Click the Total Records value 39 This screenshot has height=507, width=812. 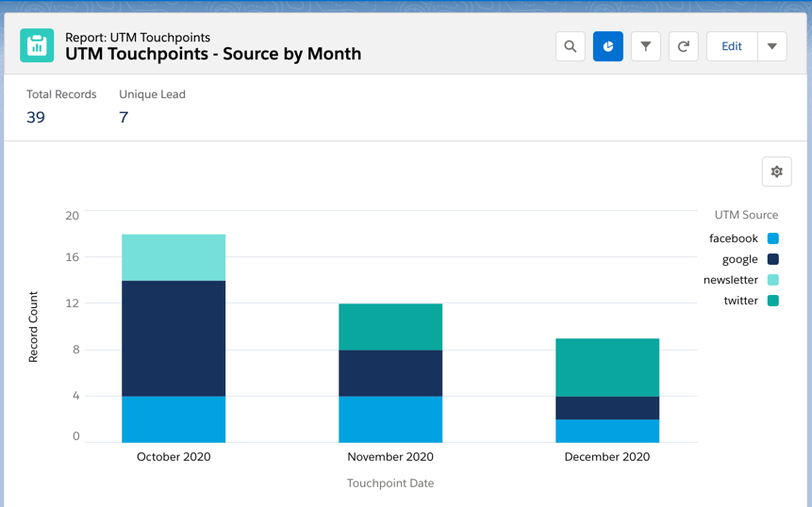[x=36, y=118]
